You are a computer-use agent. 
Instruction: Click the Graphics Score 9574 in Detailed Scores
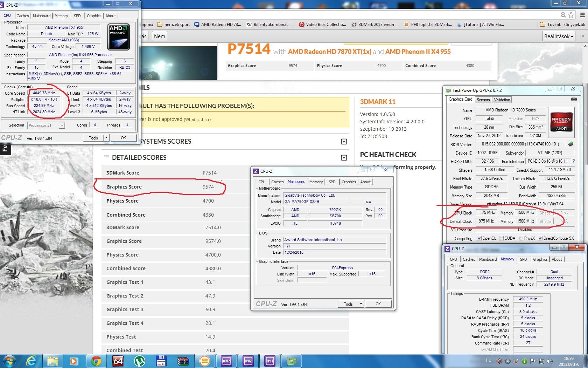208,187
